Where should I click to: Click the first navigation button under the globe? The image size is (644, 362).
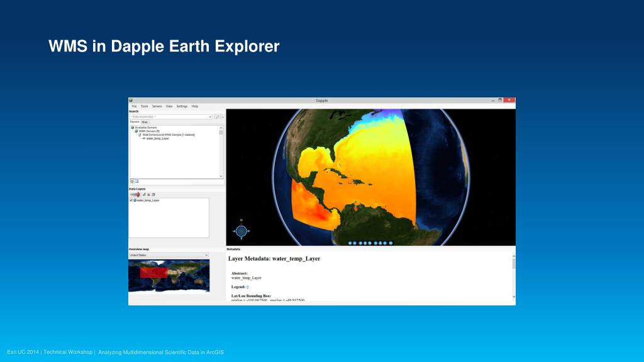[350, 243]
